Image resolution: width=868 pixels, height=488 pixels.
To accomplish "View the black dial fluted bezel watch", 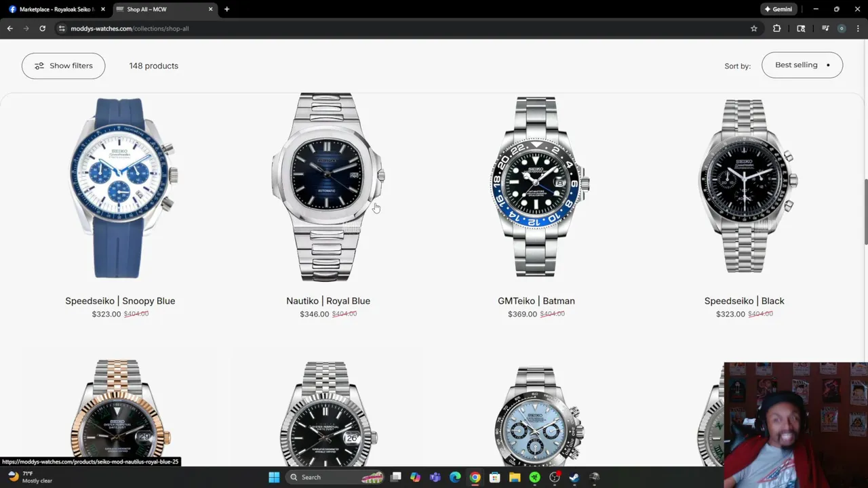I will [328, 412].
